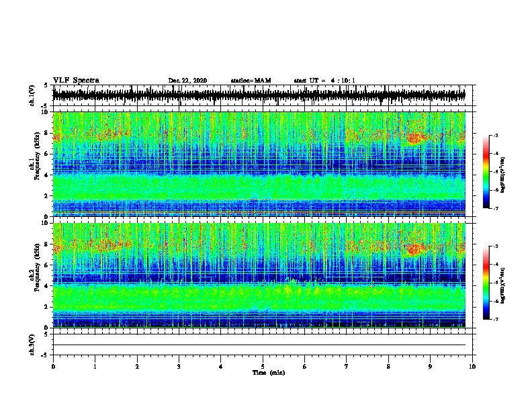
Task: Click the colorbar beside the ch.1 spectrogram
Action: click(486, 172)
